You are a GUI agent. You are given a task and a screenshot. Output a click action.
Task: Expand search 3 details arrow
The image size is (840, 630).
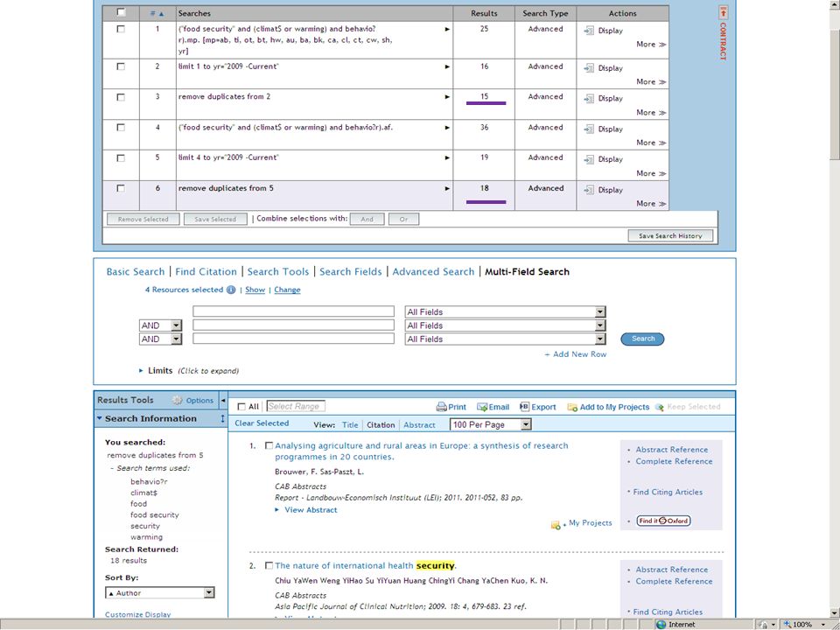(x=447, y=97)
